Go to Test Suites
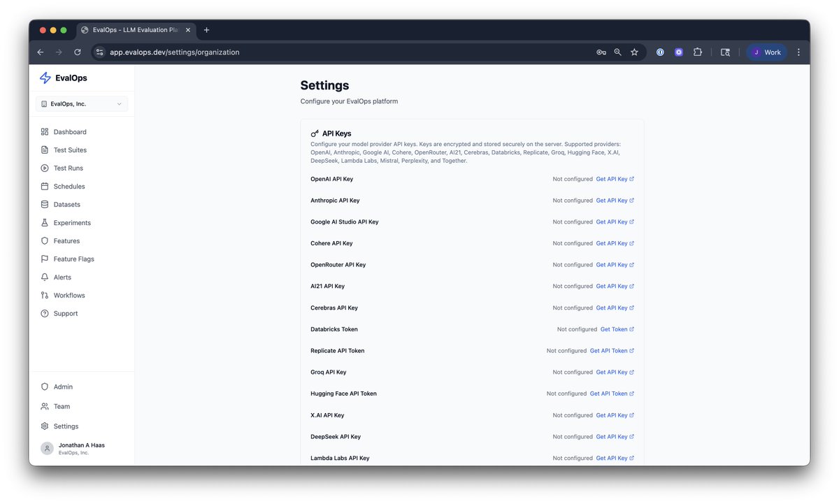The height and width of the screenshot is (504, 839). (70, 150)
